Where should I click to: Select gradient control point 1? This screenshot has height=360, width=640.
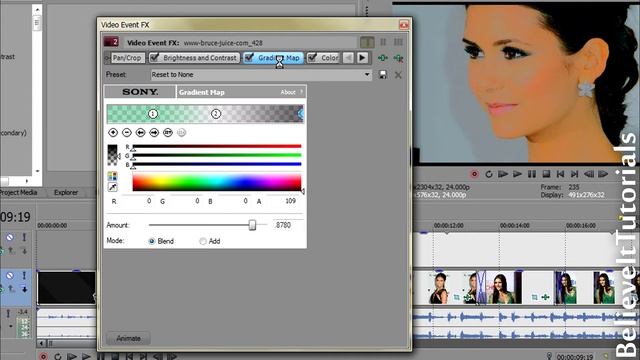coord(153,113)
